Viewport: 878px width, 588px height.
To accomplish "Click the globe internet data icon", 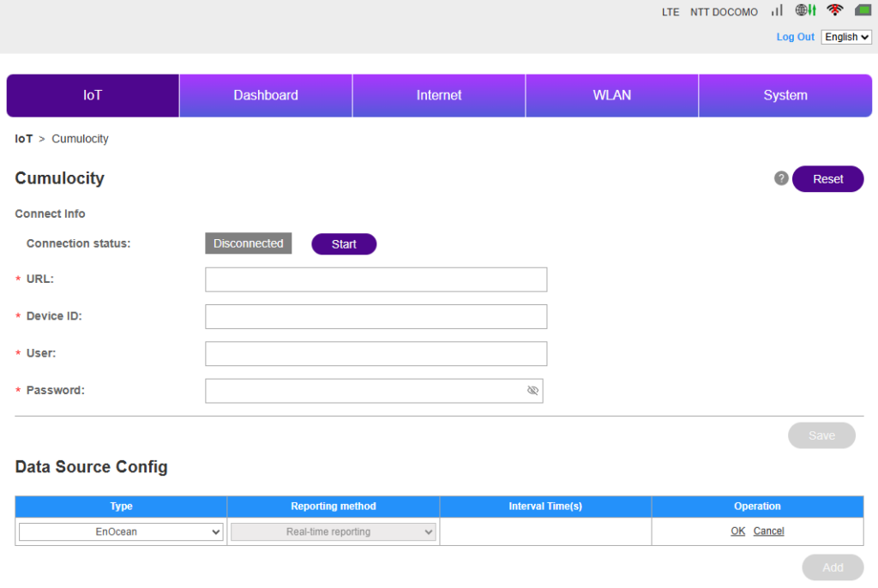I will (x=804, y=11).
